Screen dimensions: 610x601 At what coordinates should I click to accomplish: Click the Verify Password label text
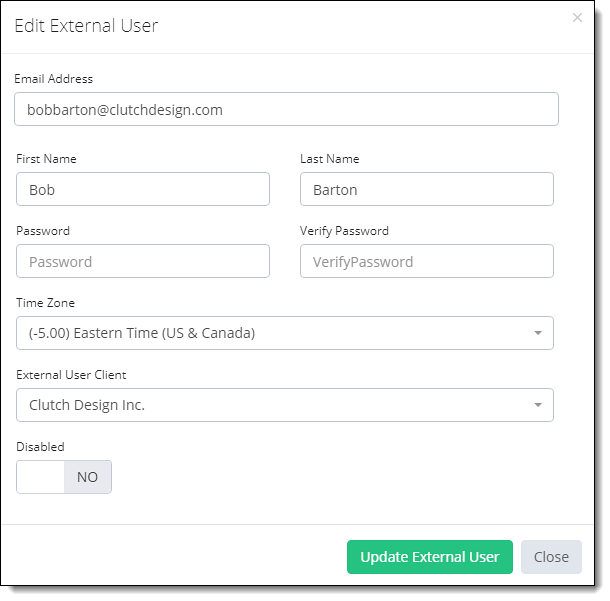[344, 231]
